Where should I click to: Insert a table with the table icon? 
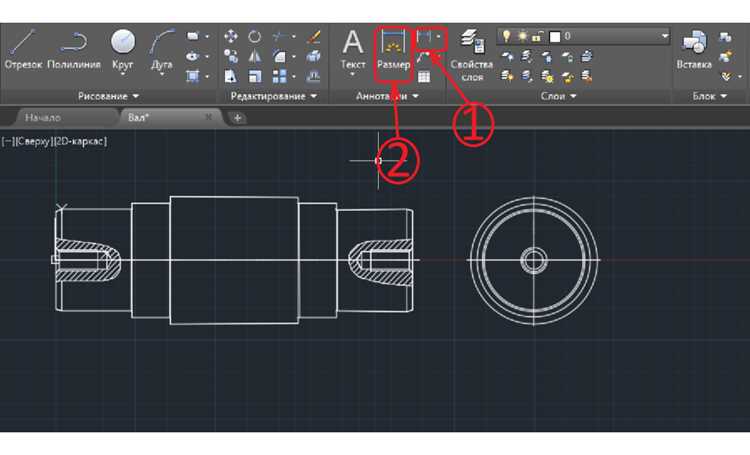pos(424,77)
